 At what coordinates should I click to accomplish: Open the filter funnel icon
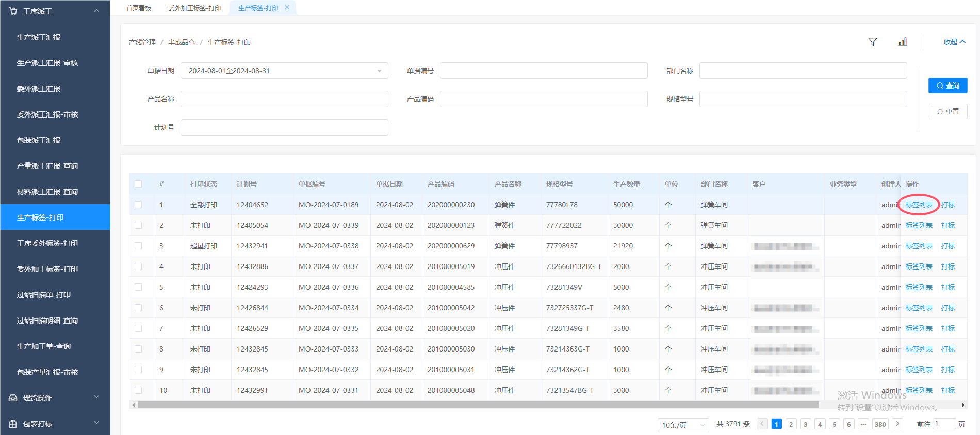(873, 42)
